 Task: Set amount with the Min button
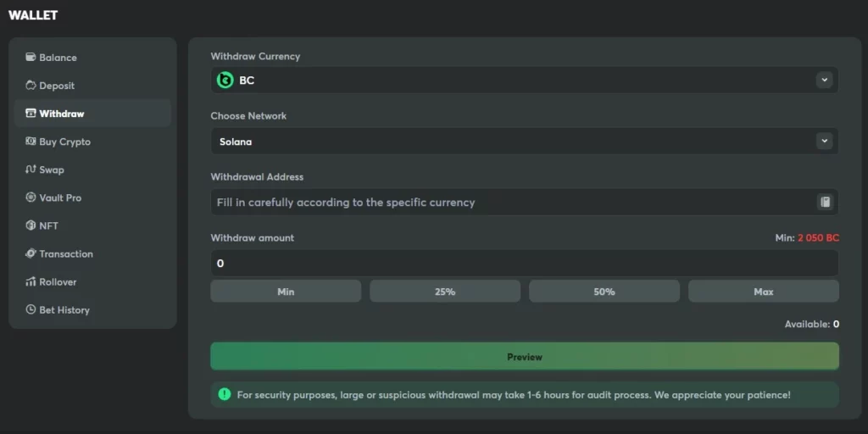click(x=286, y=292)
